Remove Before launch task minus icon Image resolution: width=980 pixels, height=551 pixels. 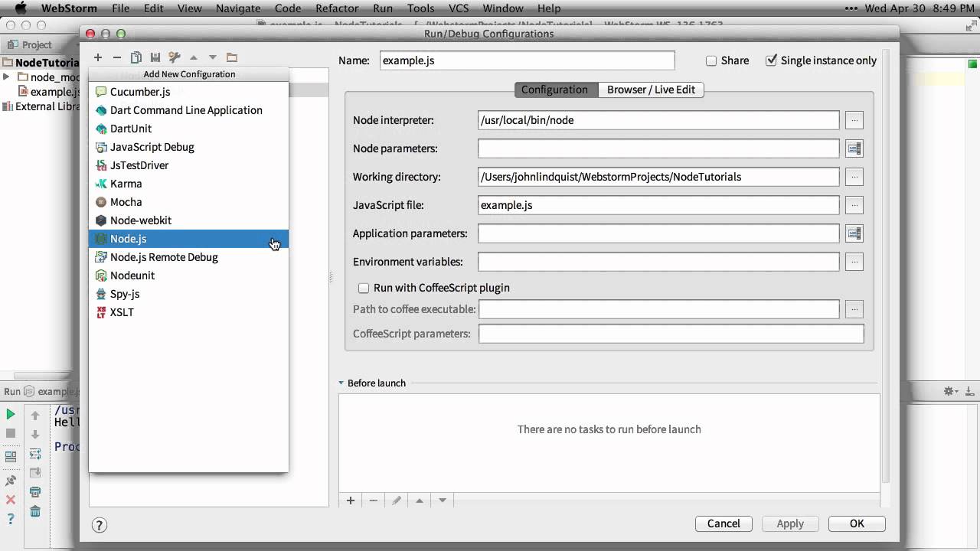tap(374, 500)
